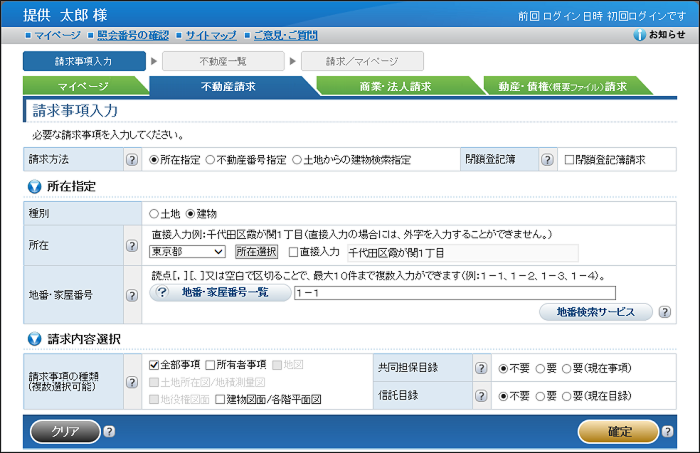The height and width of the screenshot is (453, 700).
Task: Select 建物 as the type
Action: [x=191, y=214]
